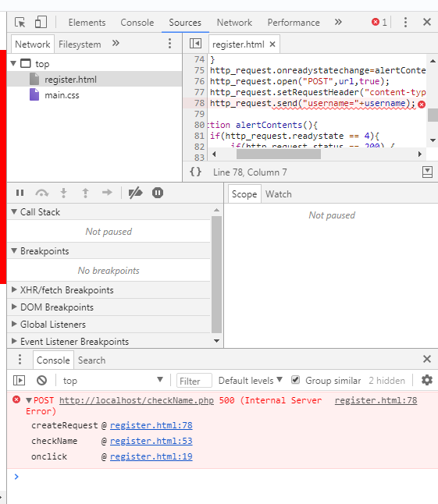Click the pretty print braces icon
This screenshot has width=438, height=504.
[195, 172]
